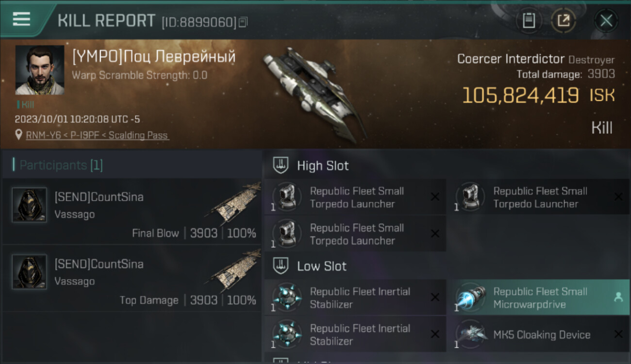Click the clipboard report icon
This screenshot has width=631, height=364.
point(529,20)
